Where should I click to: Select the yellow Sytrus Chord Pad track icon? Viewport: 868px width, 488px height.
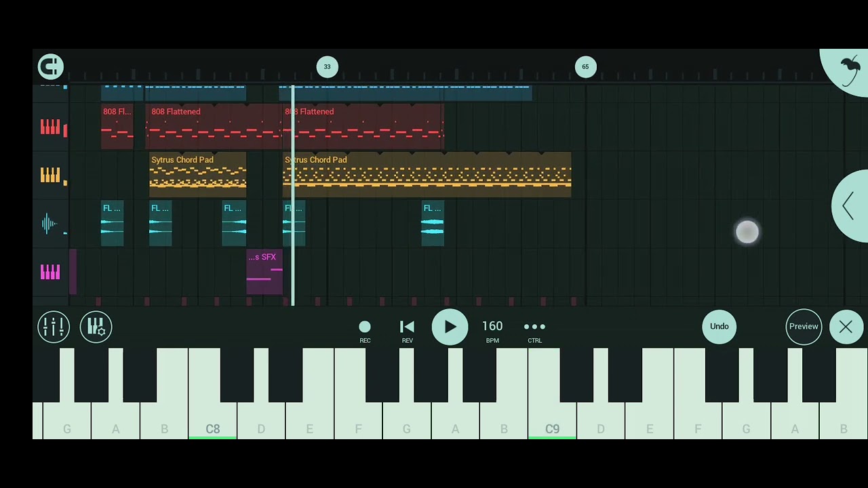point(50,176)
